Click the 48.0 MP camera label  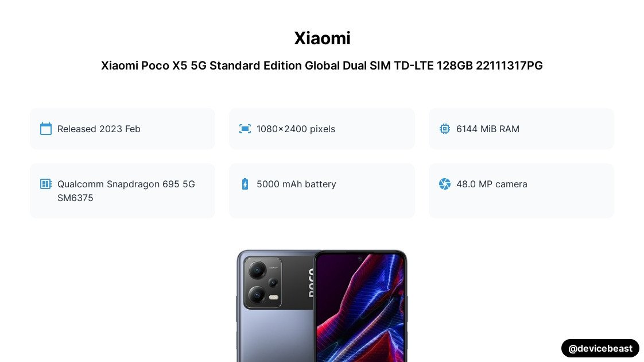[x=491, y=184]
